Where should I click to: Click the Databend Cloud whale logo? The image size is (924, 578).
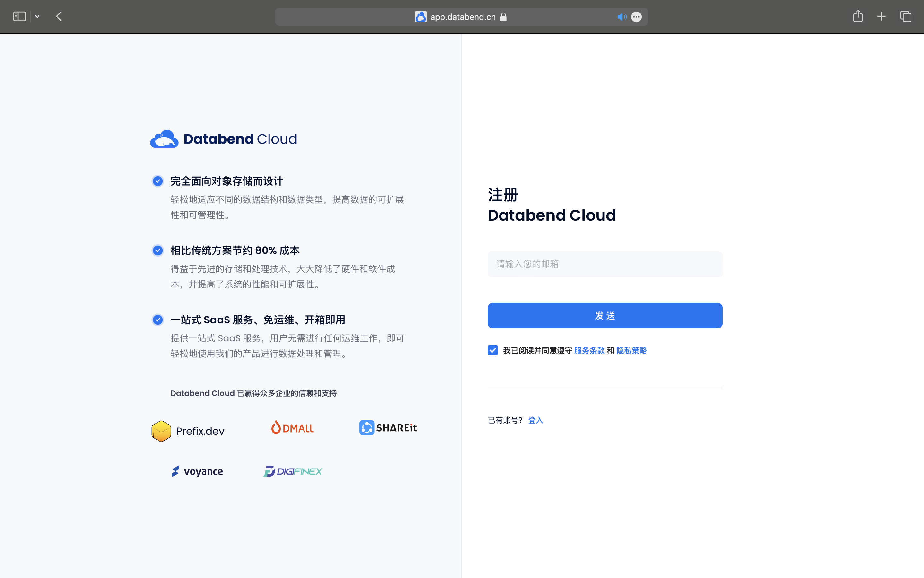coord(164,139)
